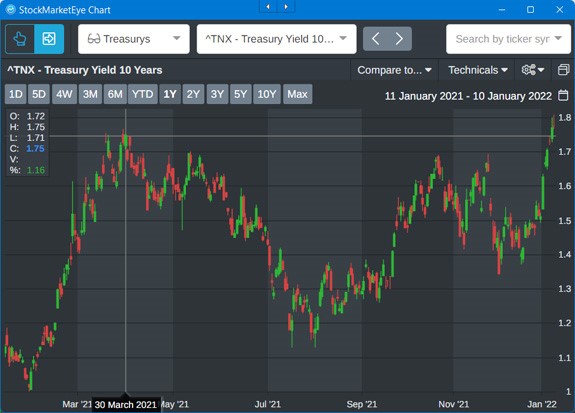Open the chart settings gears menu

click(x=533, y=70)
